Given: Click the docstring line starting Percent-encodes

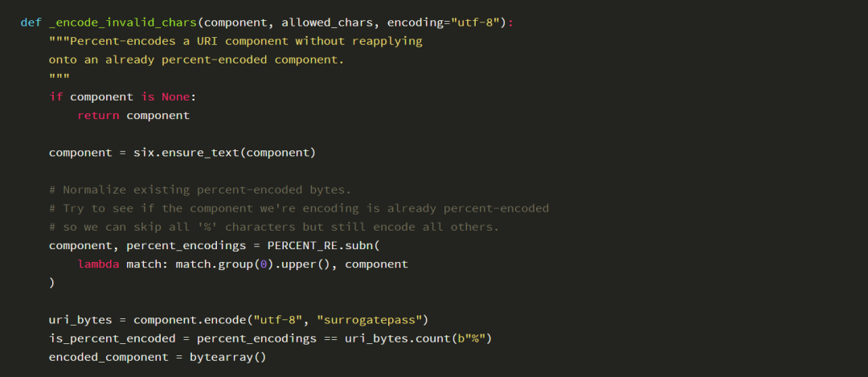Looking at the screenshot, I should (x=235, y=42).
